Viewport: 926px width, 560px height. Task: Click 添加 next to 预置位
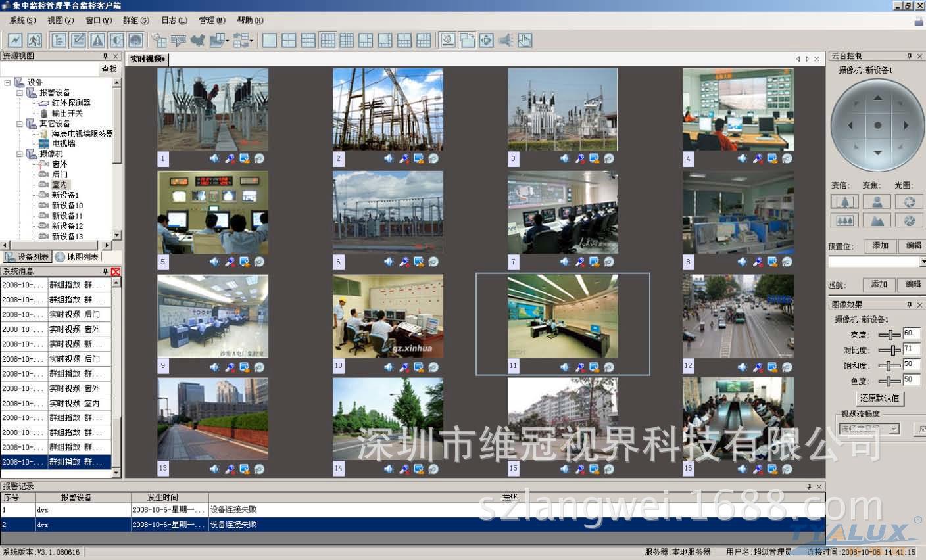pyautogui.click(x=880, y=245)
